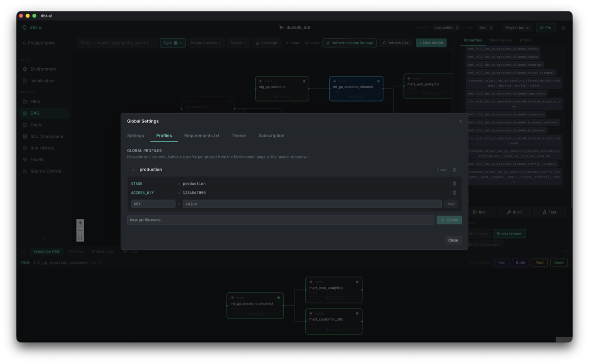The image size is (589, 364).
Task: Open the Requirements.txt tab
Action: tap(202, 135)
